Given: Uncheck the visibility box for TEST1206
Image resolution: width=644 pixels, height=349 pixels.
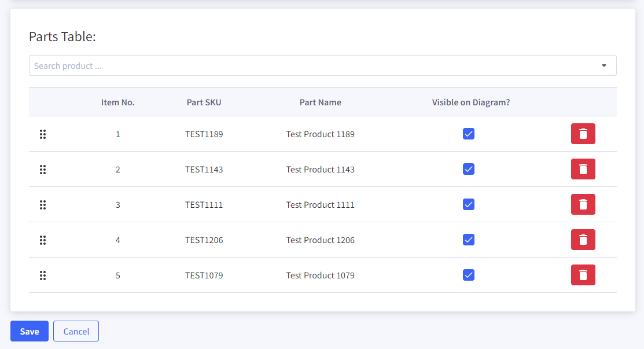Looking at the screenshot, I should pos(468,240).
